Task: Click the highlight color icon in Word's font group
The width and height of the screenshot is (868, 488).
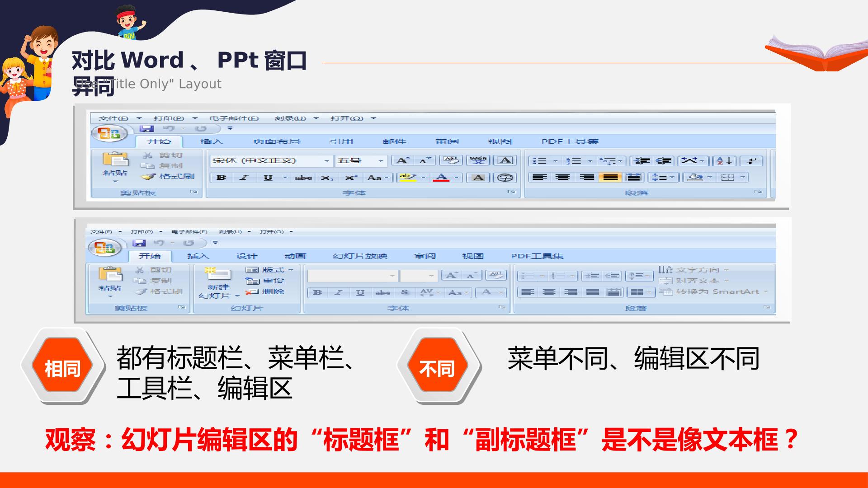Action: click(x=408, y=178)
